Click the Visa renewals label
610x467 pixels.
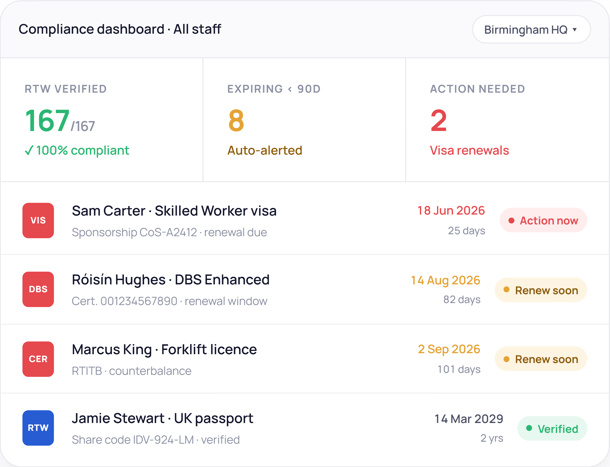click(470, 150)
